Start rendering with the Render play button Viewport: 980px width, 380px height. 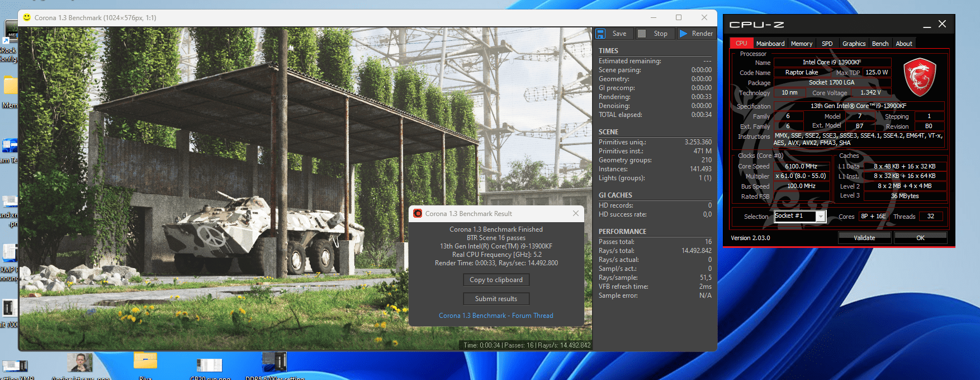pyautogui.click(x=696, y=34)
